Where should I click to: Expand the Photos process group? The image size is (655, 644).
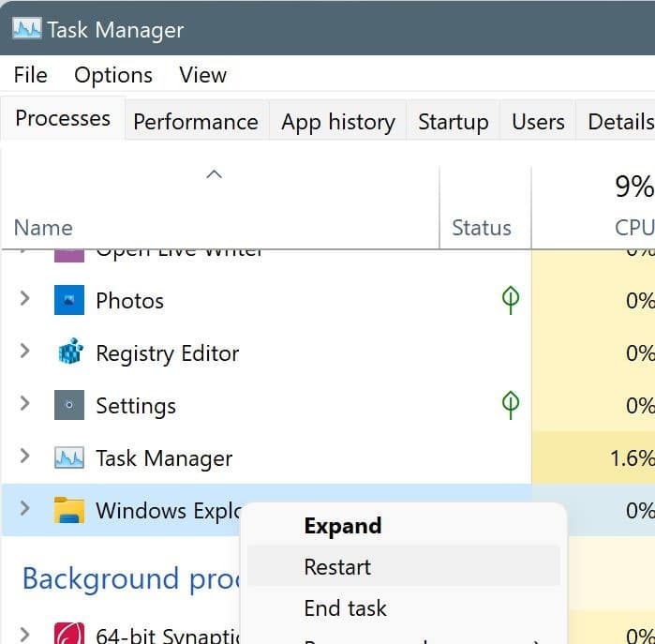(25, 298)
